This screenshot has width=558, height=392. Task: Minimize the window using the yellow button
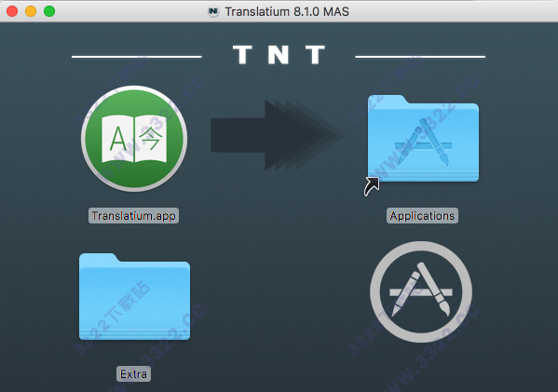coord(31,11)
